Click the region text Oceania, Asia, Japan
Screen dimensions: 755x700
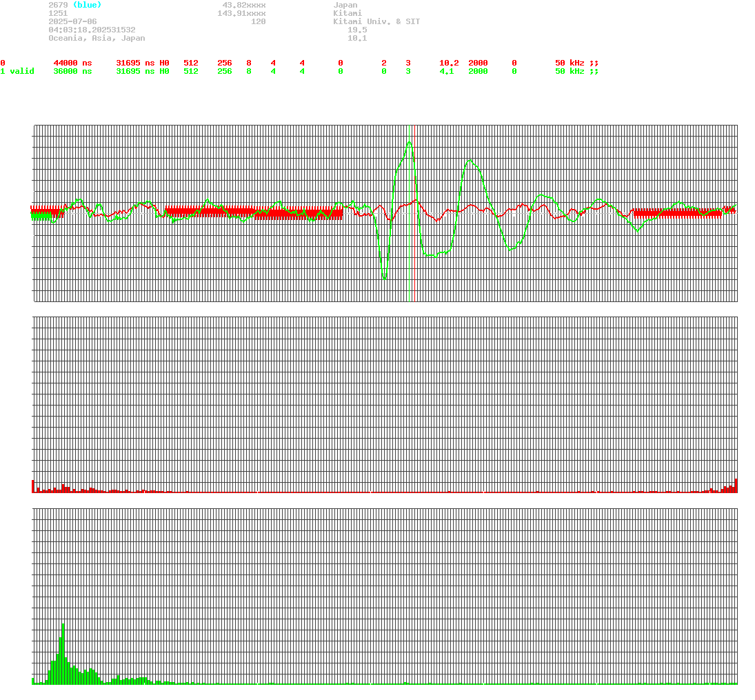[97, 37]
